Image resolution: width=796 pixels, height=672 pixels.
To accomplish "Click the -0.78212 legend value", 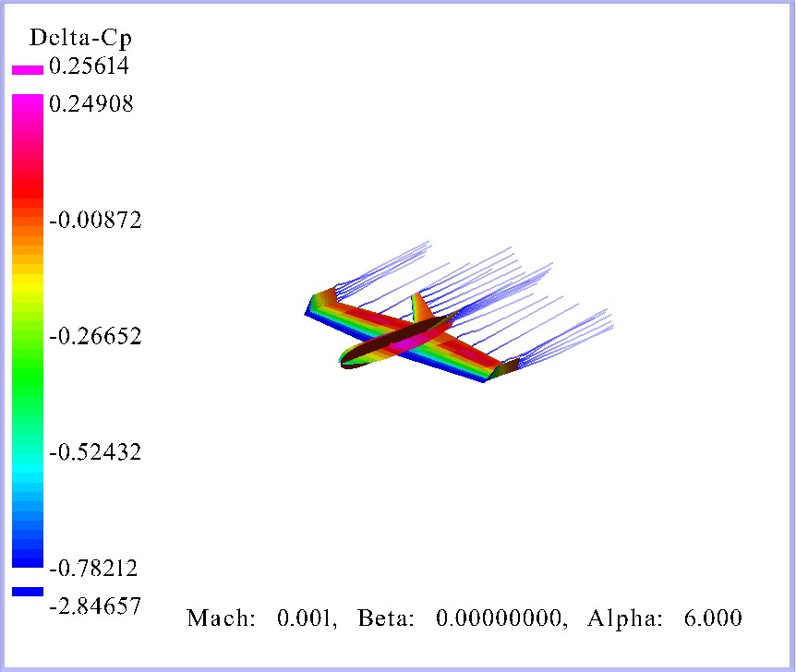I will tap(94, 567).
